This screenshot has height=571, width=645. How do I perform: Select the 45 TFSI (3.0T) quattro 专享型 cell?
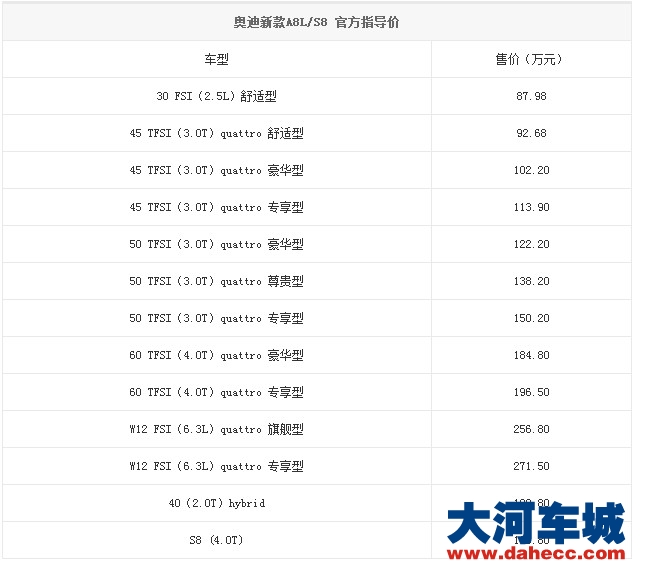tap(216, 207)
